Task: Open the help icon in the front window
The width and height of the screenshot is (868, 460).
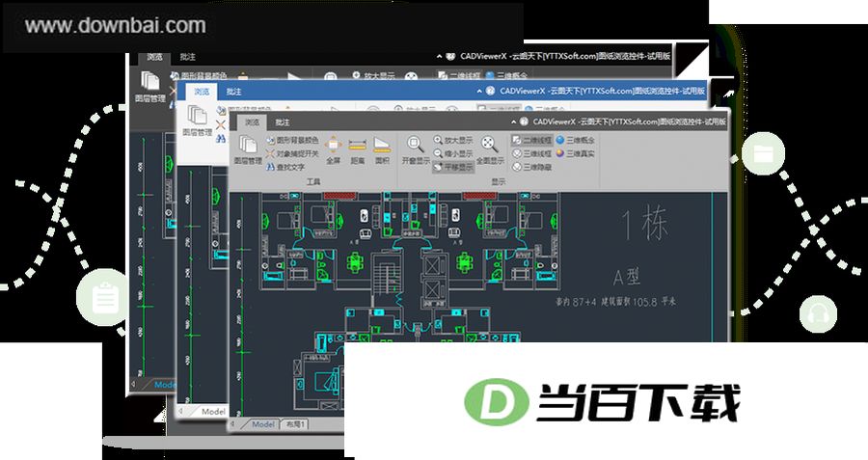Action: [523, 122]
